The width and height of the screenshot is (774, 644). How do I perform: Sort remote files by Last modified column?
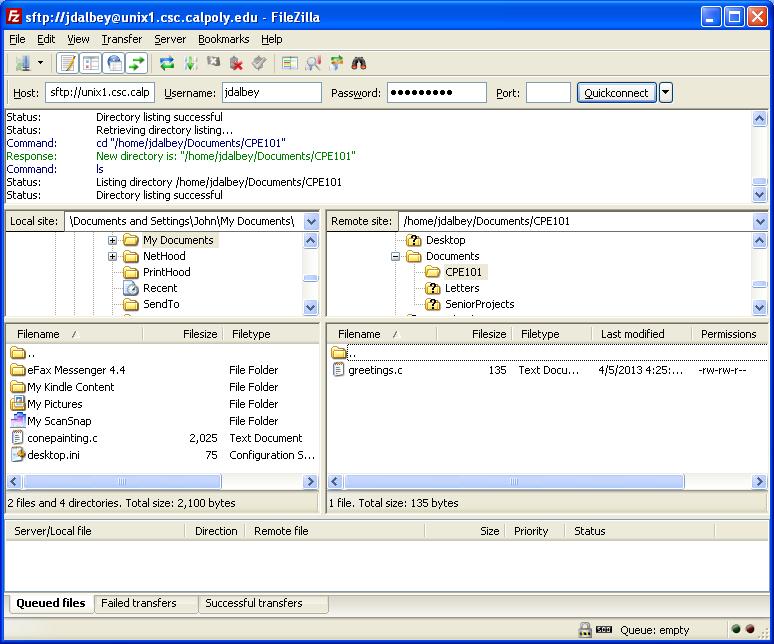click(x=632, y=334)
